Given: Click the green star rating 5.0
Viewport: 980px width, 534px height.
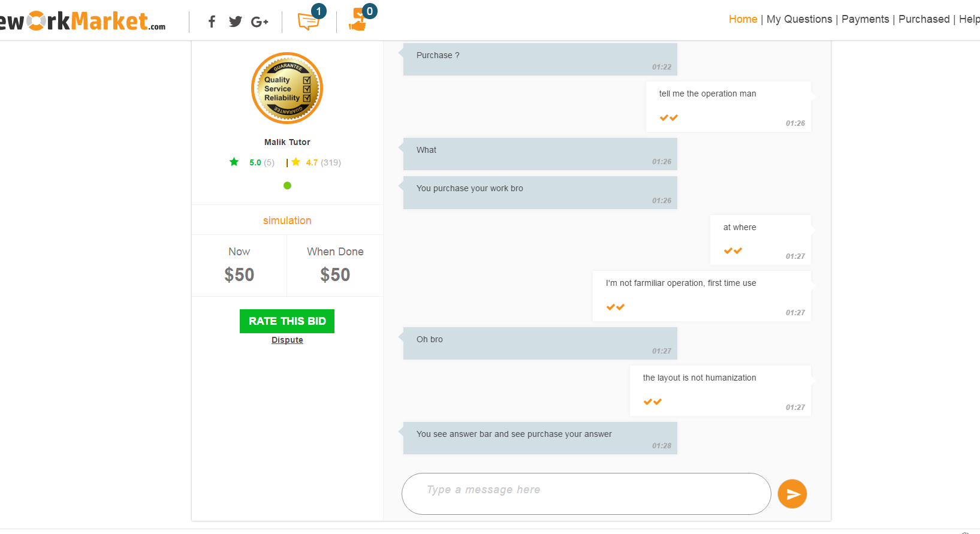Looking at the screenshot, I should 252,162.
